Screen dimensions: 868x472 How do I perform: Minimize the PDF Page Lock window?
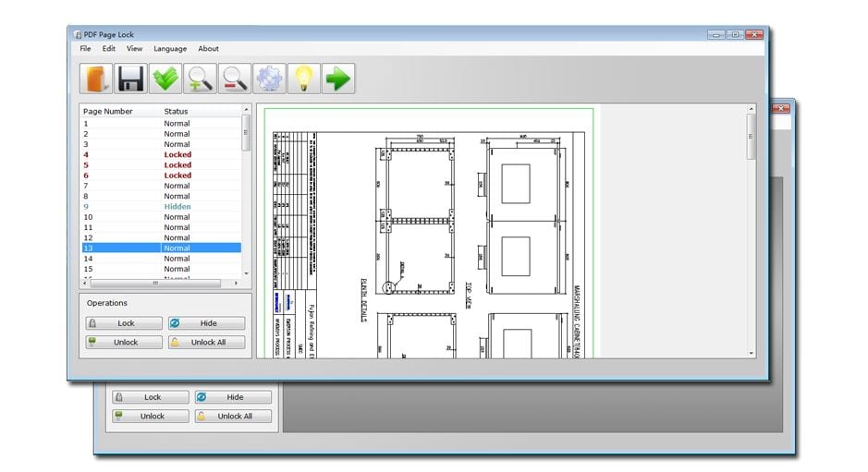716,34
